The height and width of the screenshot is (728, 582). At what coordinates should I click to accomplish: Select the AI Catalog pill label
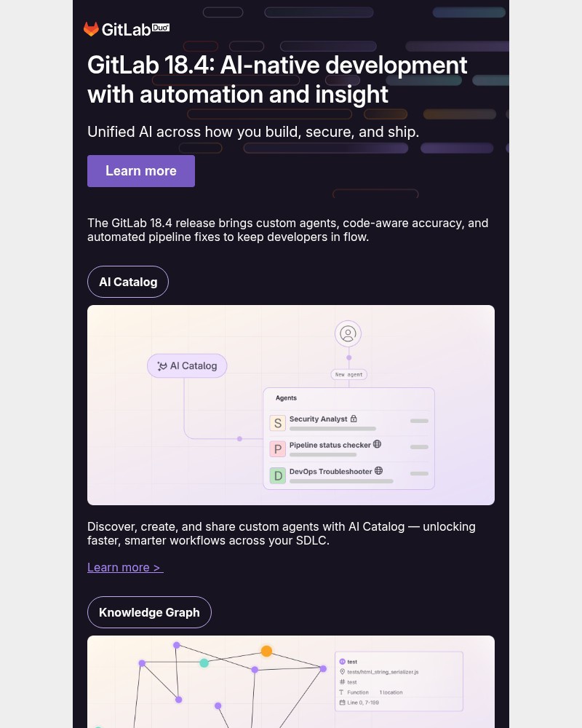point(128,282)
